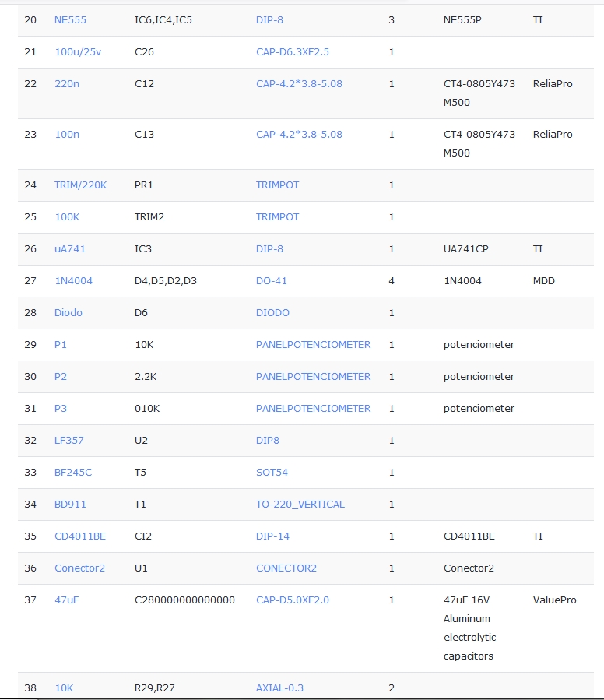Open the DIP-14 footprint link
The width and height of the screenshot is (604, 700).
(272, 536)
